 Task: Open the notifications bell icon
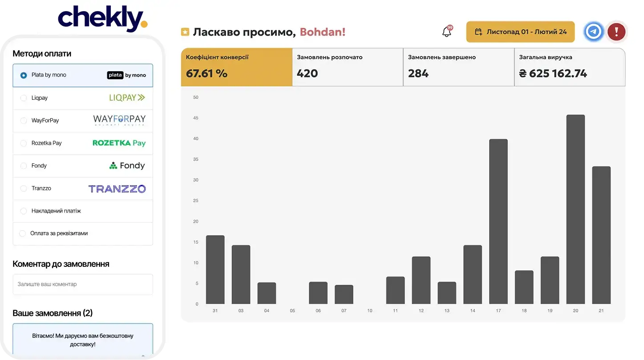446,32
